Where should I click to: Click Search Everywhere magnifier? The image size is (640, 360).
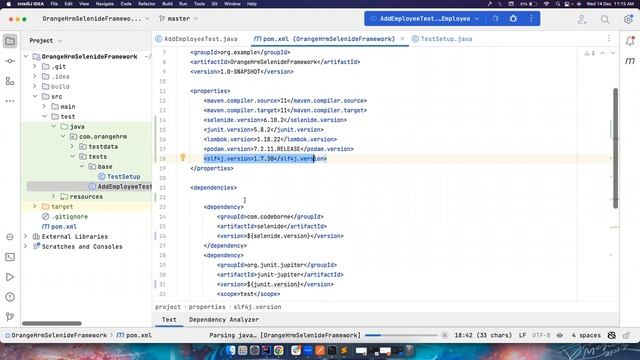point(605,19)
